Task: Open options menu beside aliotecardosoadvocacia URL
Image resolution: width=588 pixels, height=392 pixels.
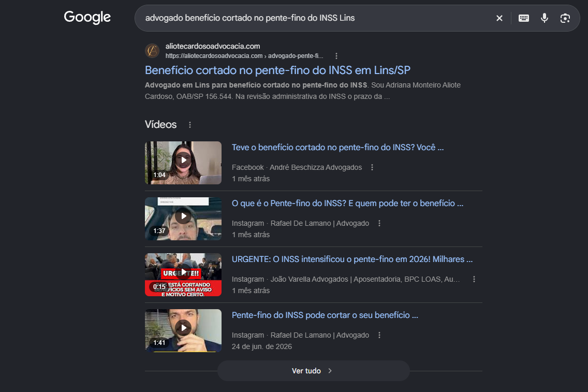Action: [x=336, y=56]
